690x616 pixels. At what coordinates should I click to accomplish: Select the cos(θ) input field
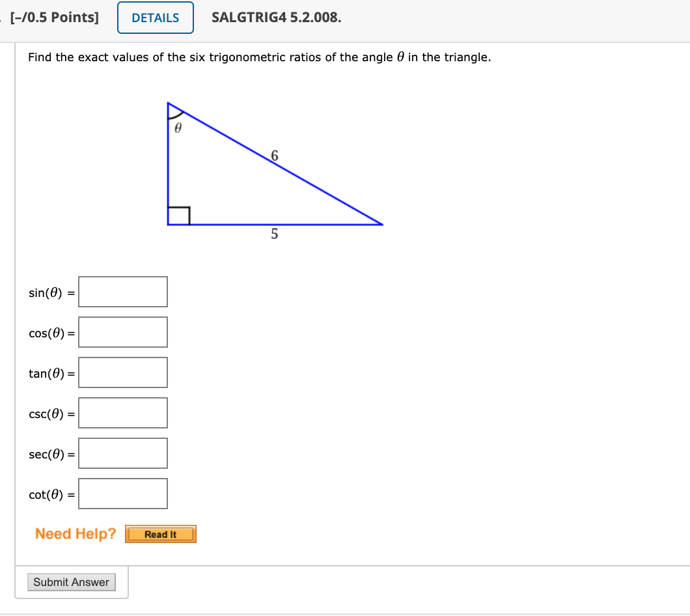click(x=122, y=332)
